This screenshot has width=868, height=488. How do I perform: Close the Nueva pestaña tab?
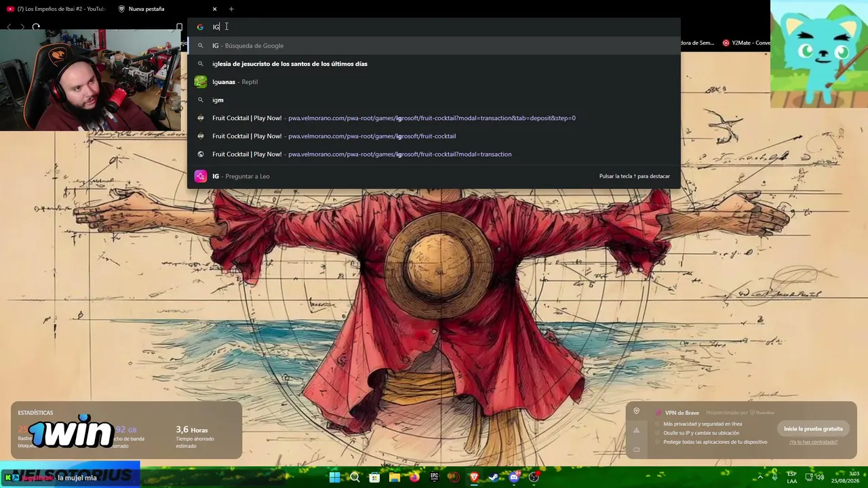click(214, 9)
